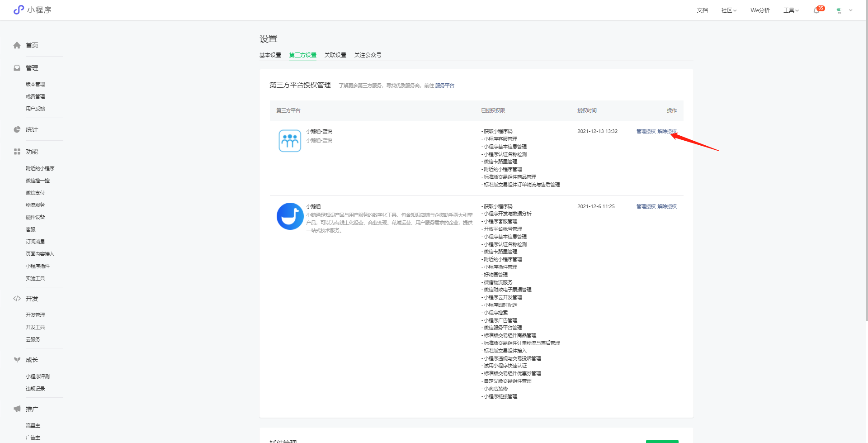Click the 小鹅通-蓝悦 platform logo
This screenshot has height=443, width=868.
pos(290,141)
